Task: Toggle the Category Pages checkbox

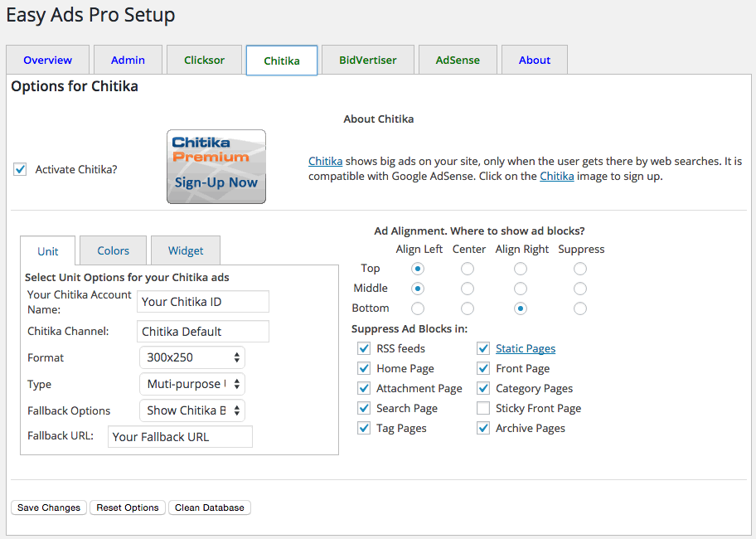Action: (x=483, y=388)
